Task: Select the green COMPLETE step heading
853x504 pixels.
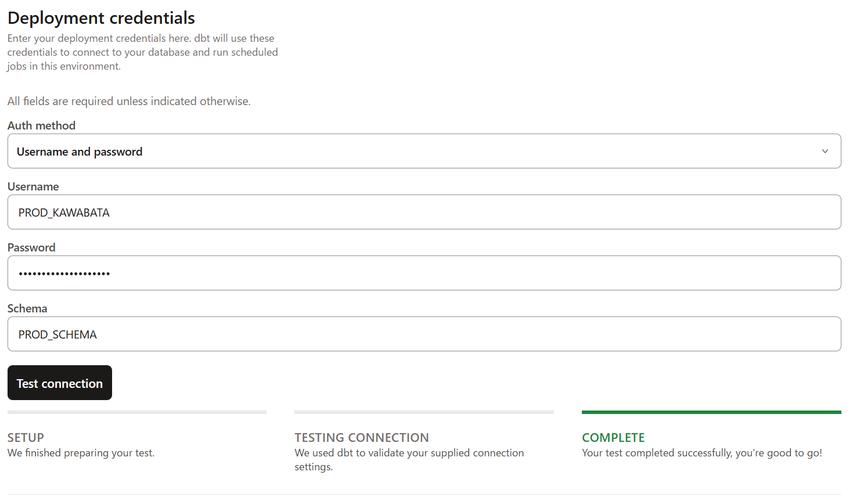Action: pos(613,438)
